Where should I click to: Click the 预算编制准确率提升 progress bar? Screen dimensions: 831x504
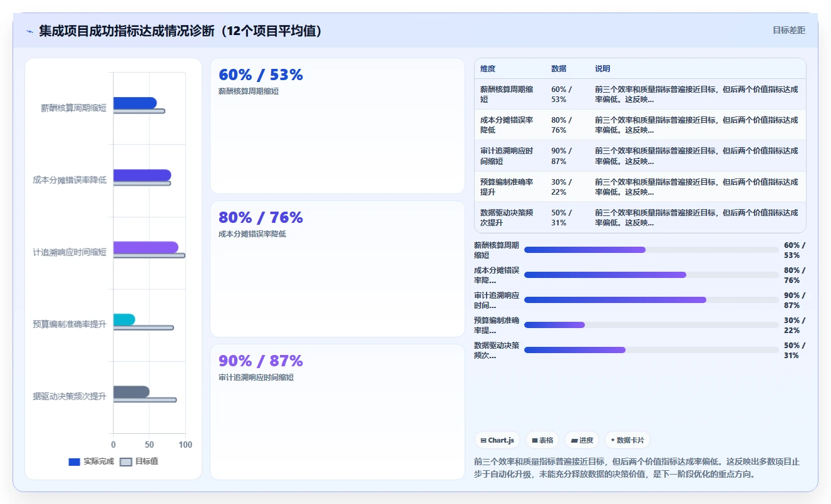(651, 325)
